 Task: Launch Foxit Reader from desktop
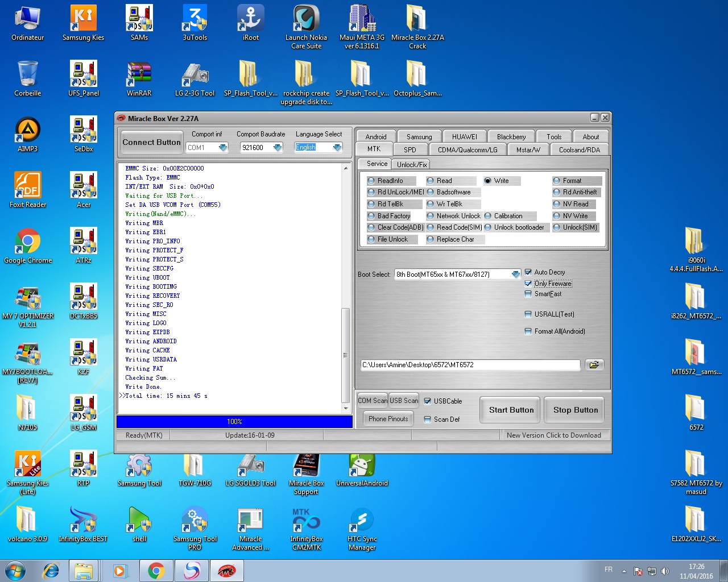(27, 190)
